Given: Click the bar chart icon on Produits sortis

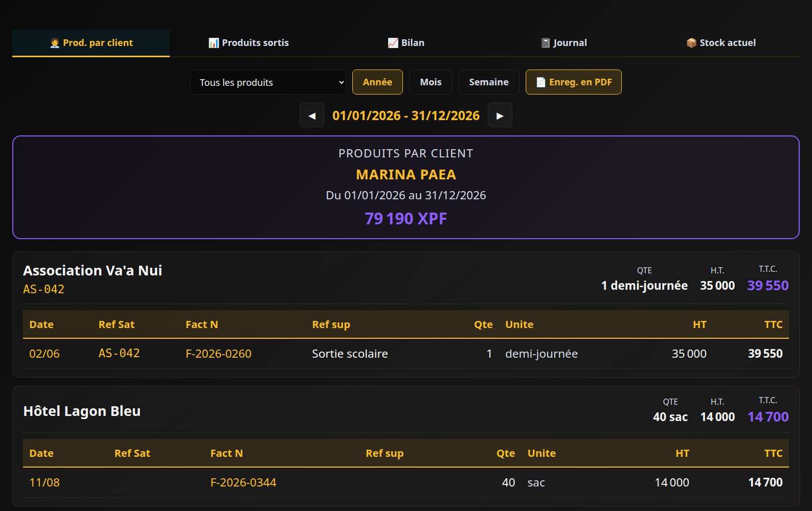Looking at the screenshot, I should click(214, 43).
